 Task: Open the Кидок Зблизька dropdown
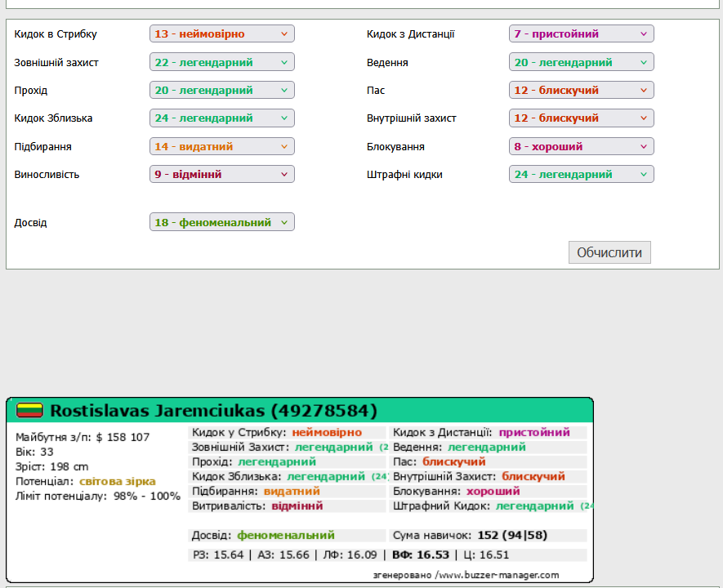coord(221,118)
